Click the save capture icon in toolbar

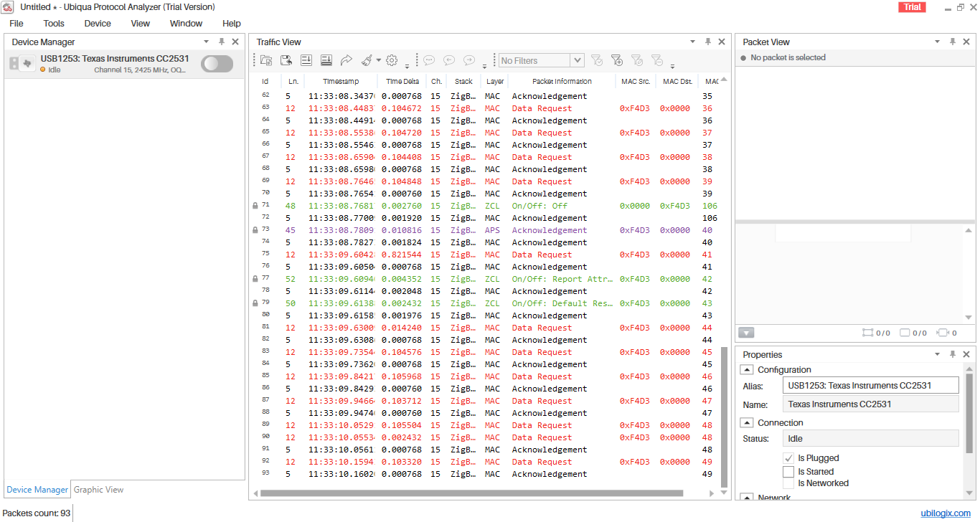click(x=286, y=61)
